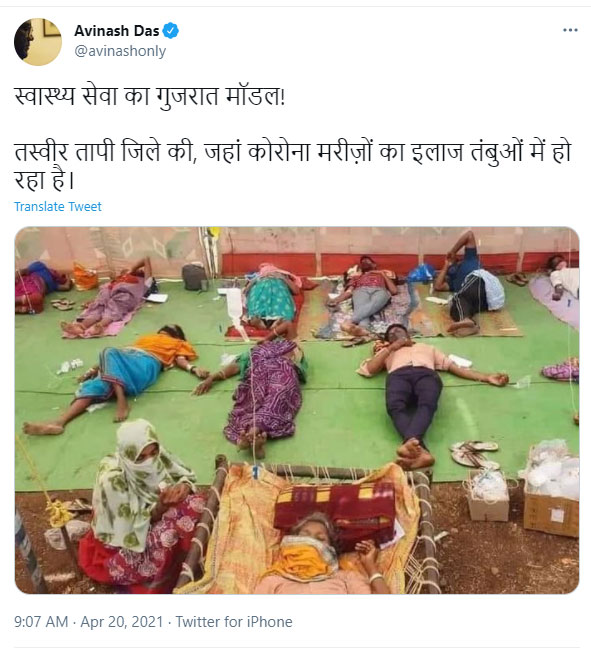Open Avinash Das's round profile picture

[x=38, y=42]
